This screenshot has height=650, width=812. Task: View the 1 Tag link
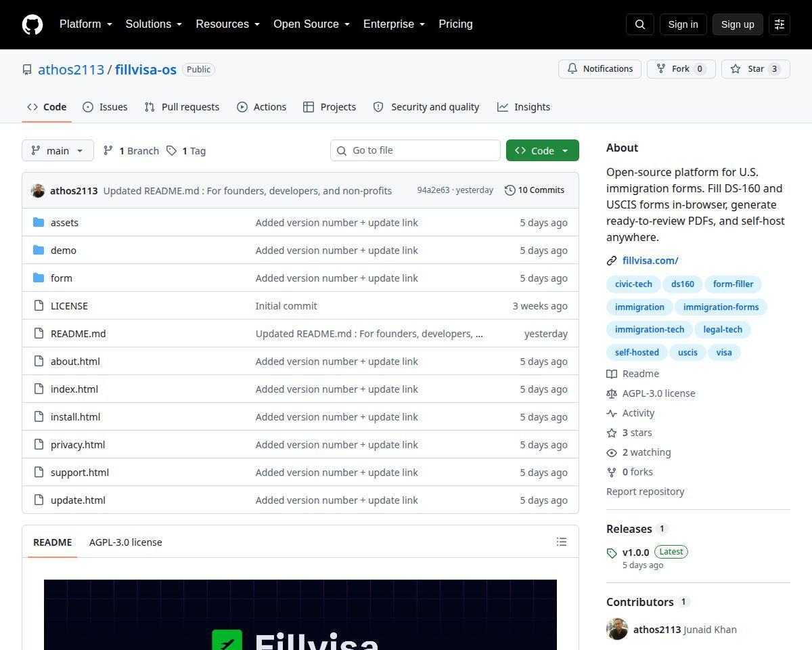tap(187, 150)
